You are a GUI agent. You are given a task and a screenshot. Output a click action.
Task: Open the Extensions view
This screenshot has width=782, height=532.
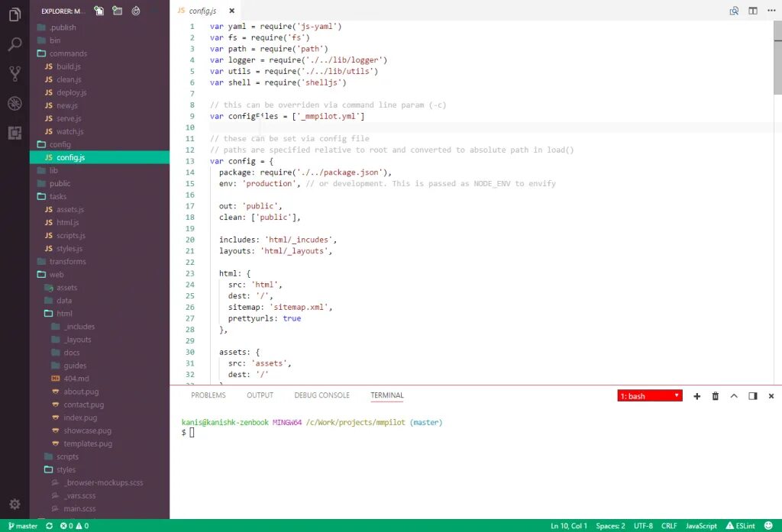click(x=15, y=133)
